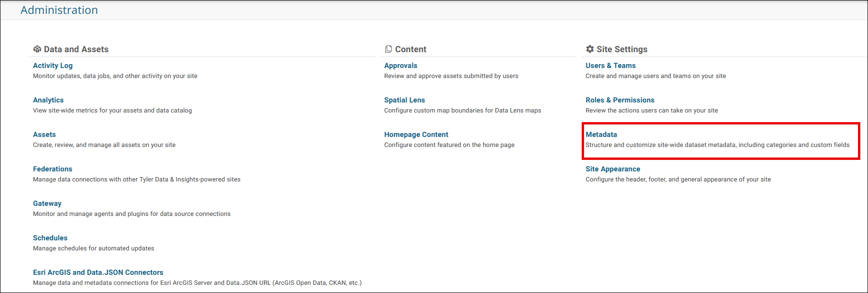This screenshot has height=293, width=868.
Task: Open Roles & Permissions settings
Action: click(x=620, y=100)
